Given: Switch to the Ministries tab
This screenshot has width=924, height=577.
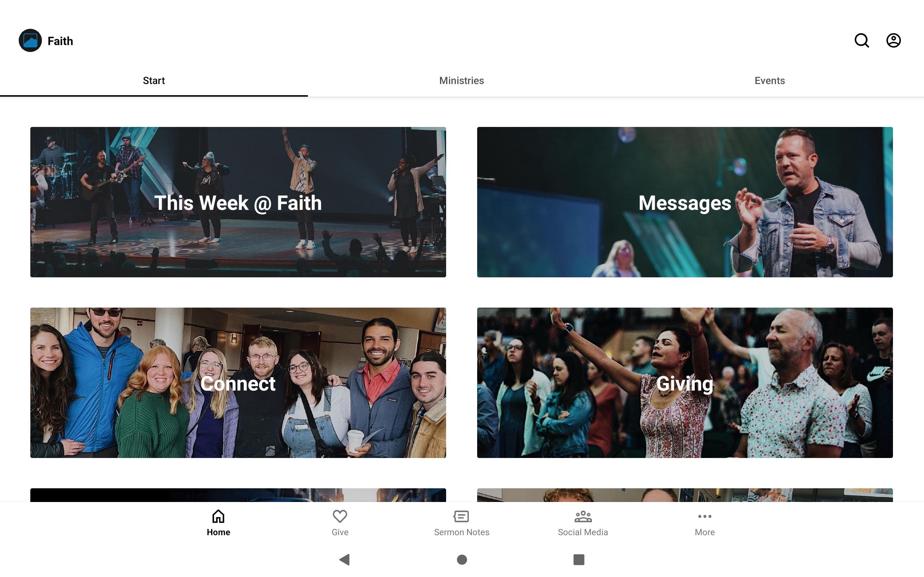Looking at the screenshot, I should [461, 80].
